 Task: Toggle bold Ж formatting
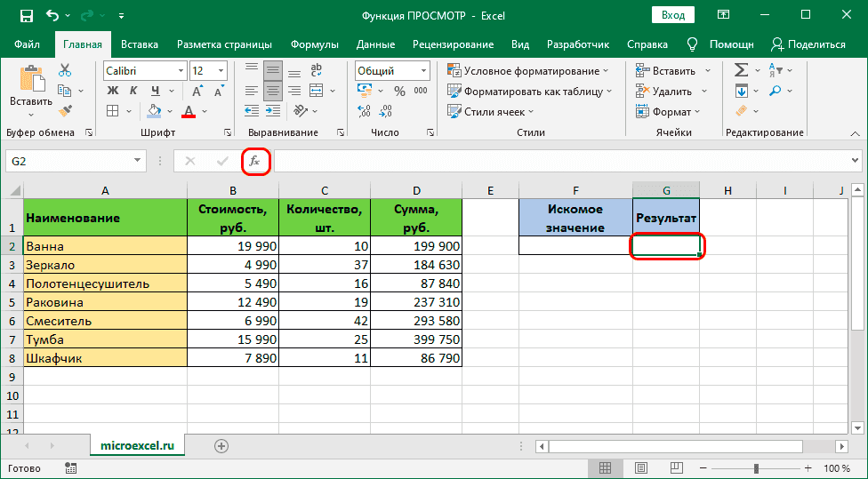(x=113, y=91)
